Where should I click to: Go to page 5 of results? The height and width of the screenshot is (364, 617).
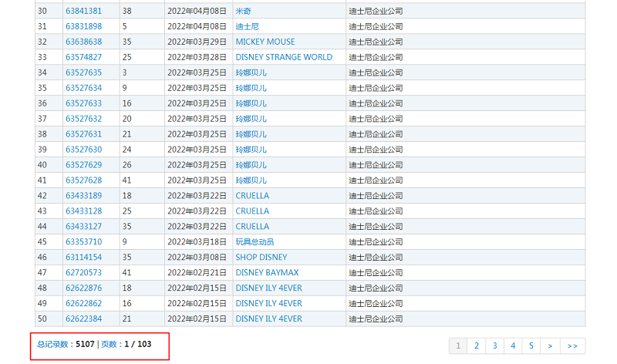tap(531, 346)
